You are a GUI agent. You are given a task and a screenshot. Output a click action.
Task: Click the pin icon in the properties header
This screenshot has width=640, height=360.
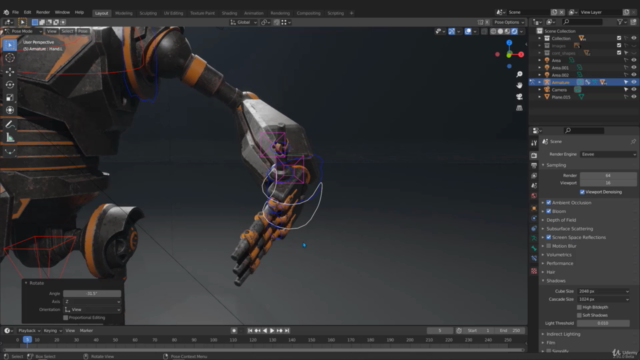click(x=633, y=142)
